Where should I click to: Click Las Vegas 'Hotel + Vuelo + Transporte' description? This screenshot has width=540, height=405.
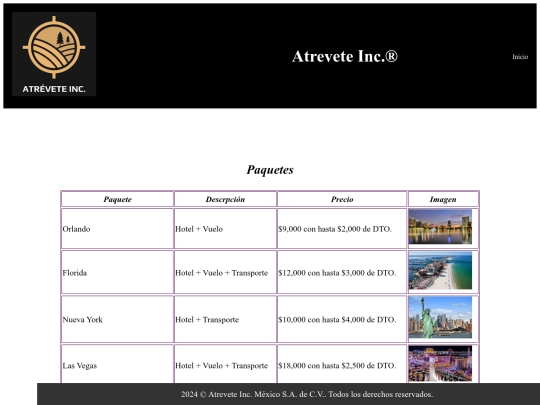coord(221,365)
